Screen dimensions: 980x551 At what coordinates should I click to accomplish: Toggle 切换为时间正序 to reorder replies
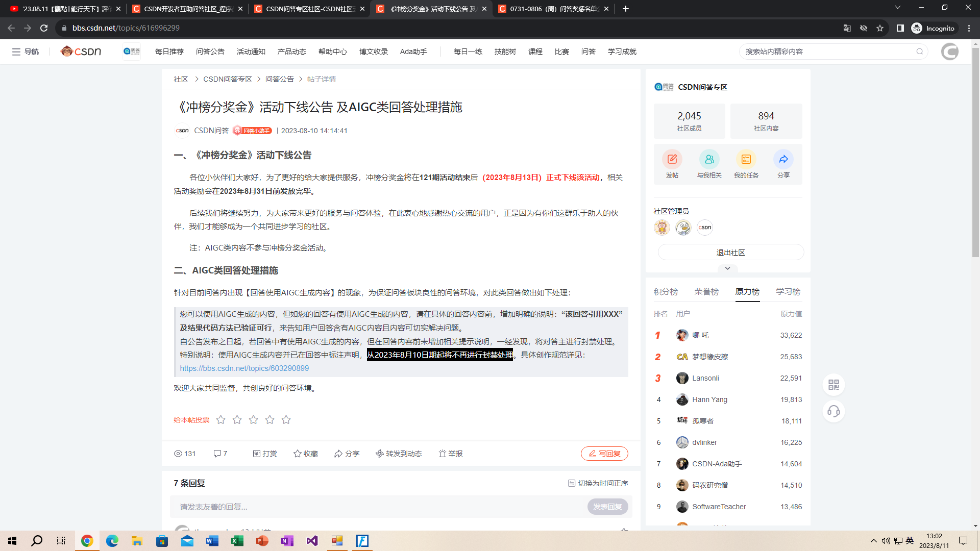598,483
